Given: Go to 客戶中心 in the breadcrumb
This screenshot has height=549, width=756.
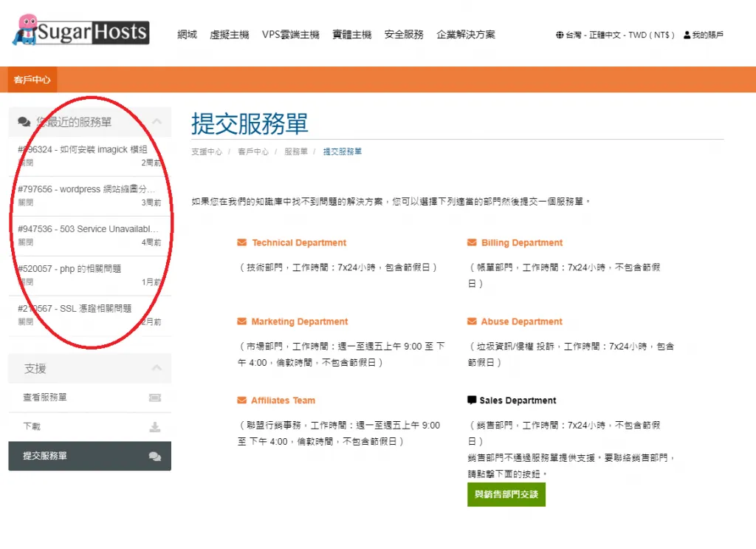Looking at the screenshot, I should (252, 151).
